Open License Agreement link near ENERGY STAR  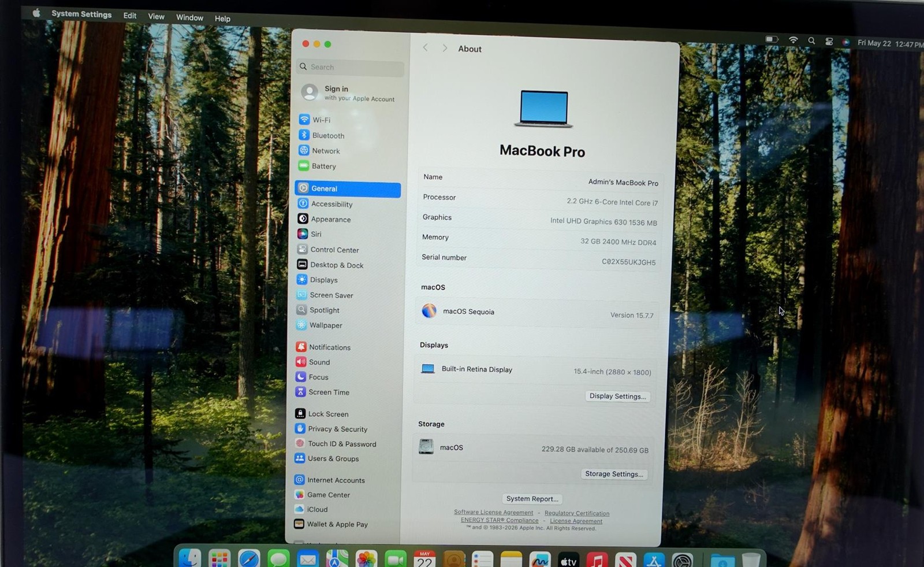(576, 521)
